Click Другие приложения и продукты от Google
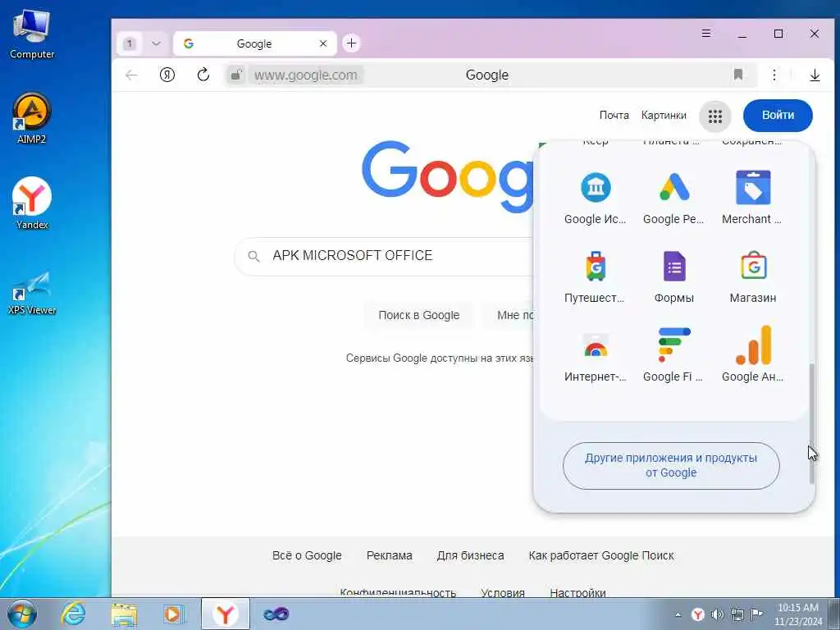 (x=671, y=466)
